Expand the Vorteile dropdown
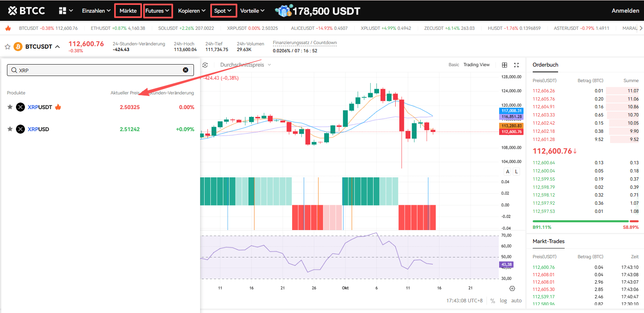This screenshot has width=644, height=313. 252,11
